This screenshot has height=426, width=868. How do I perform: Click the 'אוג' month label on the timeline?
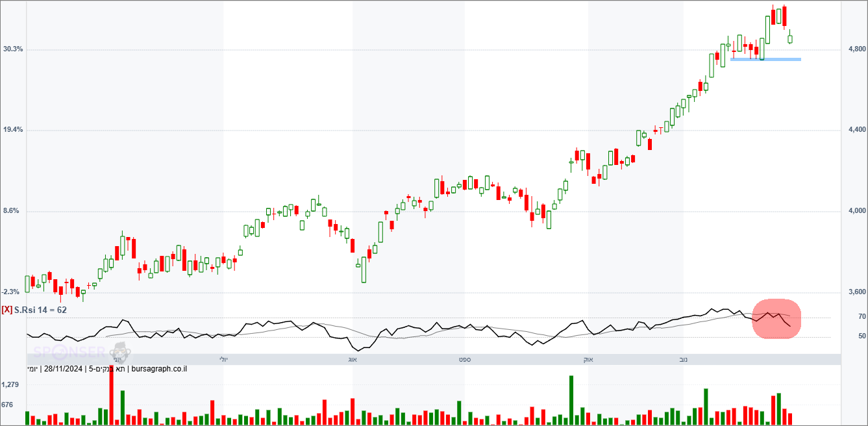tap(353, 359)
